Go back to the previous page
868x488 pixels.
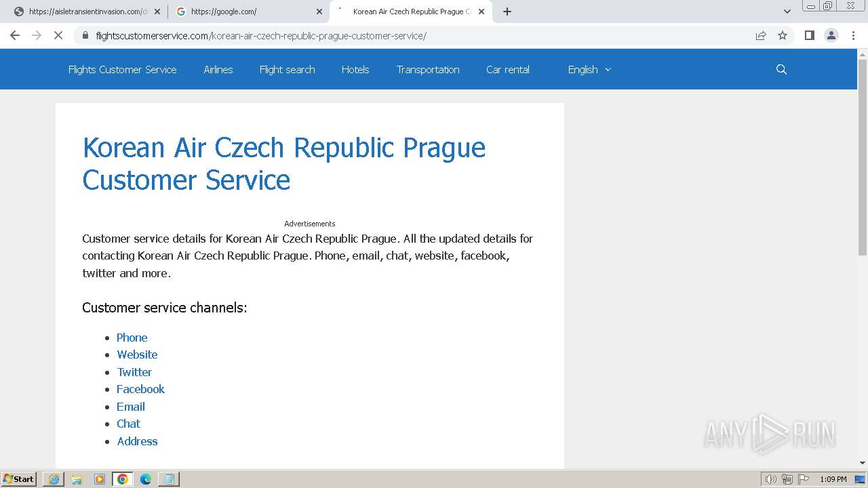[x=15, y=35]
